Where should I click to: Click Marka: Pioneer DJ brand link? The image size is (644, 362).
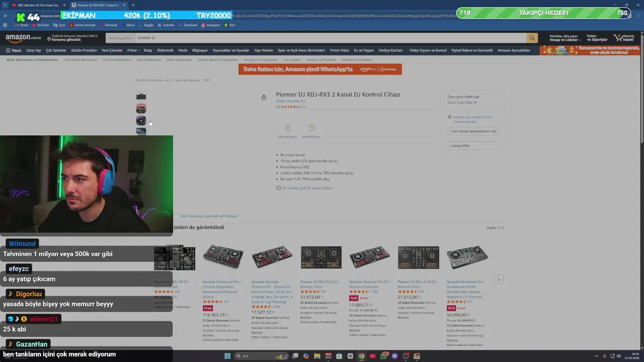(x=290, y=101)
